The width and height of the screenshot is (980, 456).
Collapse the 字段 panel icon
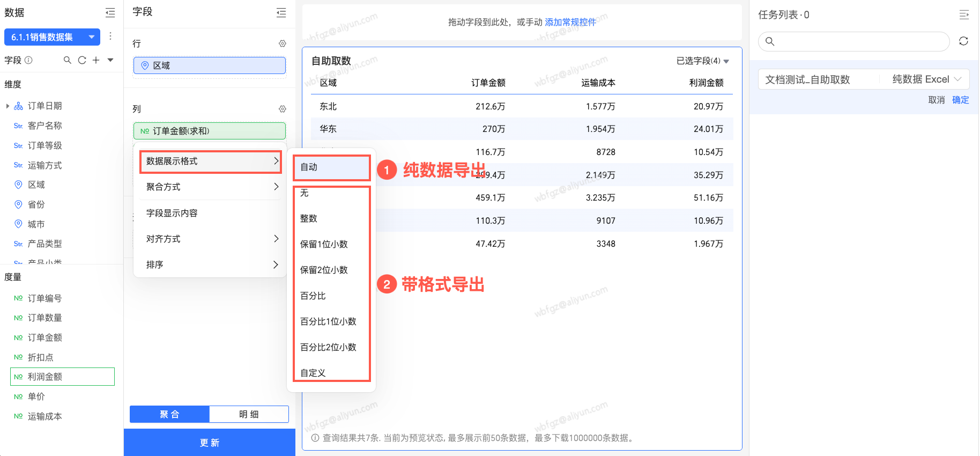281,12
